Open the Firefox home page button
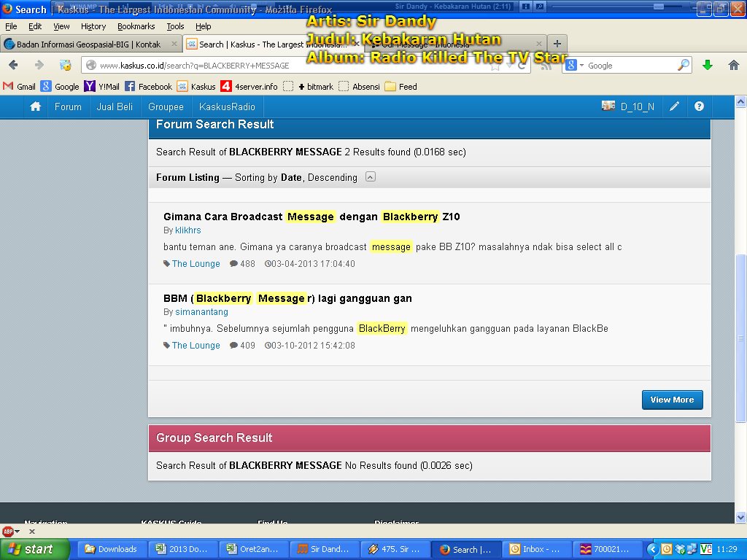Image resolution: width=747 pixels, height=560 pixels. (734, 65)
